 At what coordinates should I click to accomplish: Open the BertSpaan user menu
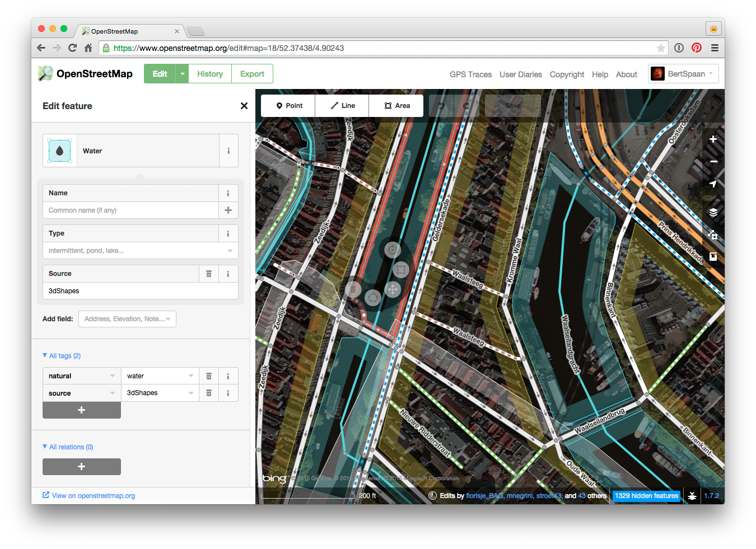pyautogui.click(x=683, y=74)
